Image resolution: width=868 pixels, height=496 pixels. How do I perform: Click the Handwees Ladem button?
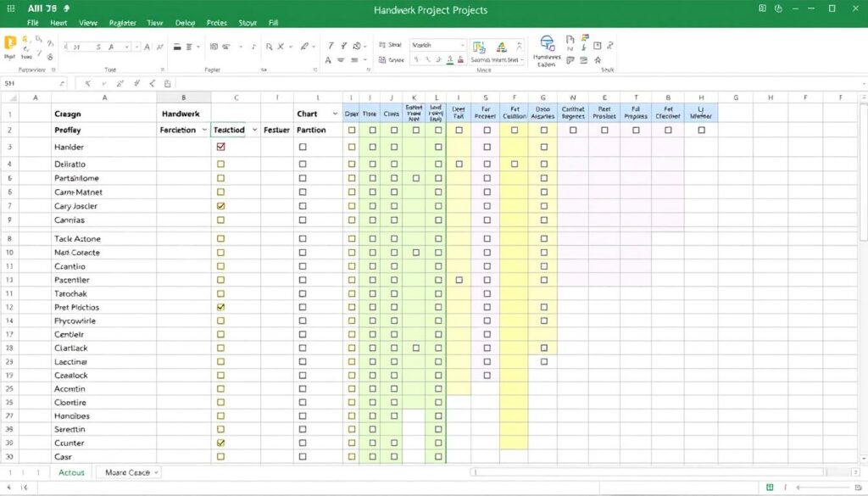click(x=547, y=51)
